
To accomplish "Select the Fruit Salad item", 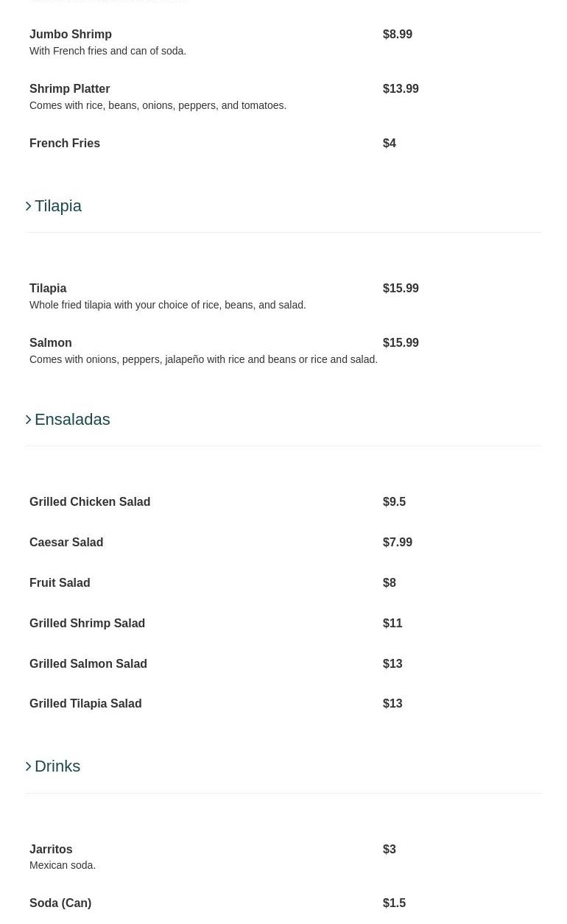I will coord(60,583).
